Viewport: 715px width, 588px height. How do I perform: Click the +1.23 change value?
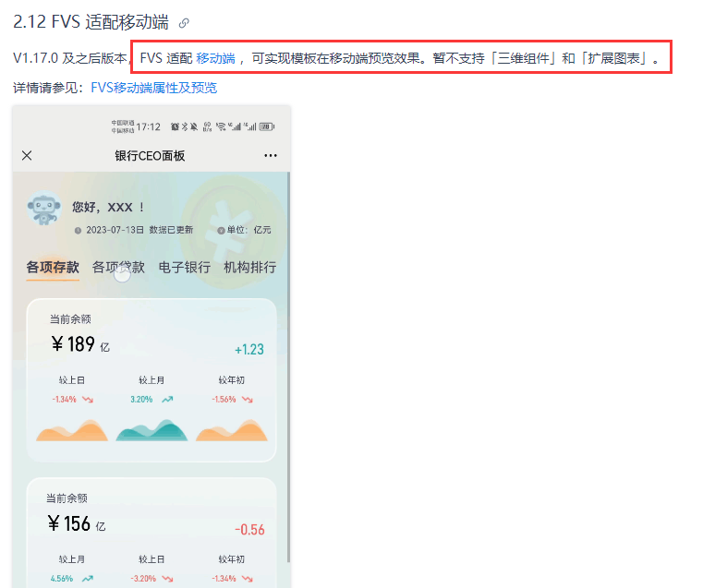click(249, 350)
